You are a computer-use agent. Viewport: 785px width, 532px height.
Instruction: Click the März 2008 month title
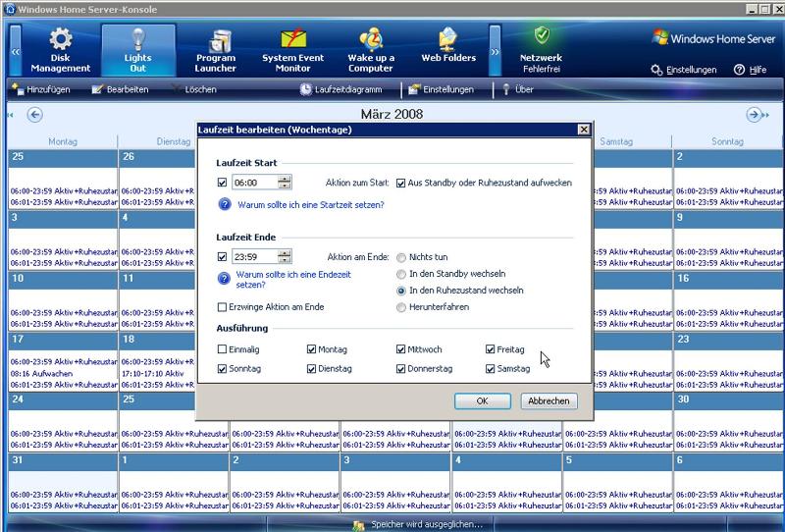click(x=392, y=114)
